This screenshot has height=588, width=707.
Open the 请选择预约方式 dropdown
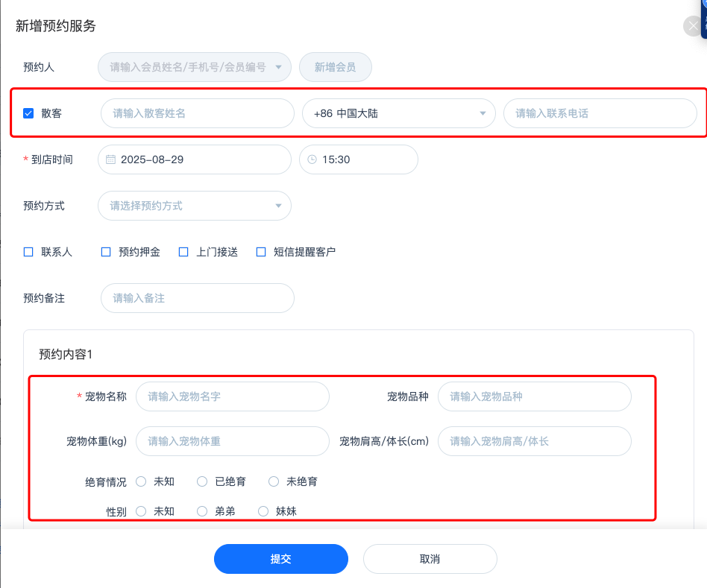(x=195, y=206)
